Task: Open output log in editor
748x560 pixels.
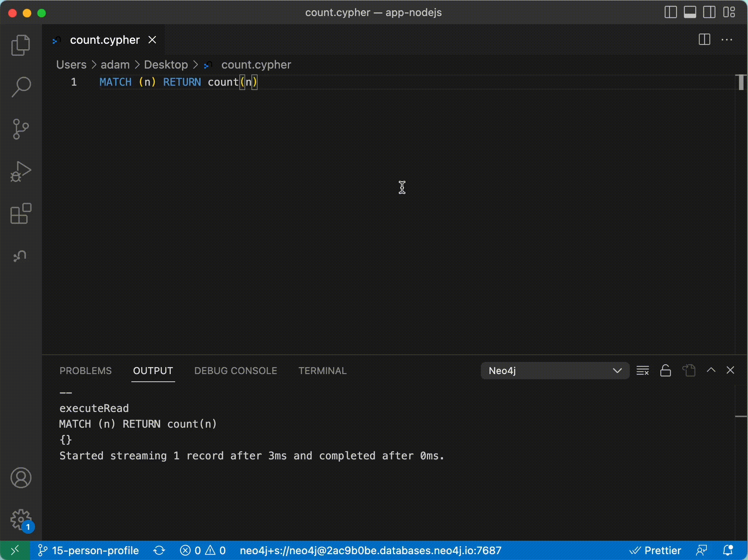Action: click(689, 370)
